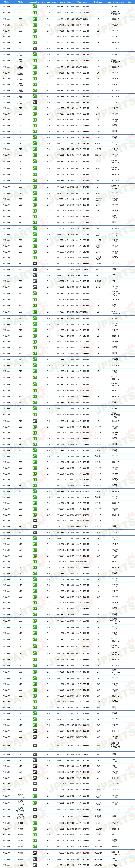Click petrol icon in S60 2.4 Bifuel (LPG) row
Image resolution: width=135 pixels, height=868 pixels.
(35, 199)
